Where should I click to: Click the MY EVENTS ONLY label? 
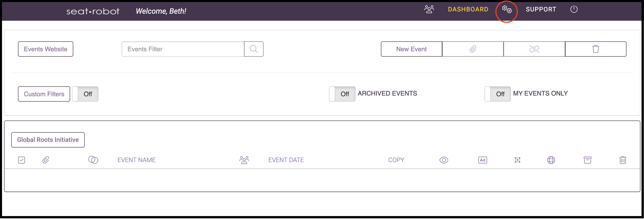[x=540, y=93]
